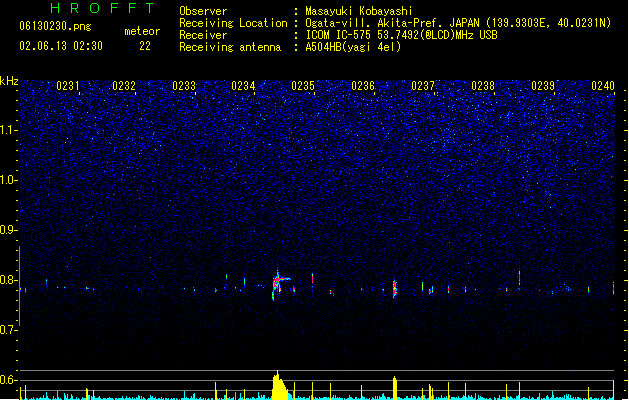The height and width of the screenshot is (400, 629).
Task: Click the HROFFT title text
Action: (x=103, y=8)
